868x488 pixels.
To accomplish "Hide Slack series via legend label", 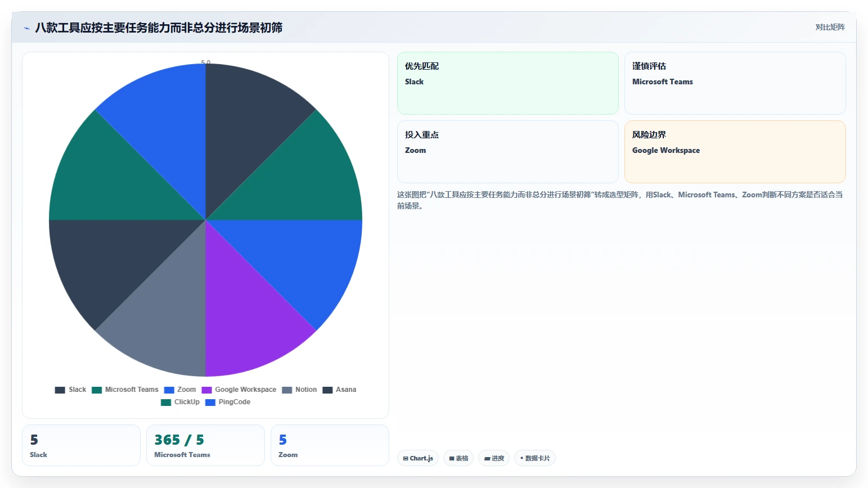I will click(78, 390).
